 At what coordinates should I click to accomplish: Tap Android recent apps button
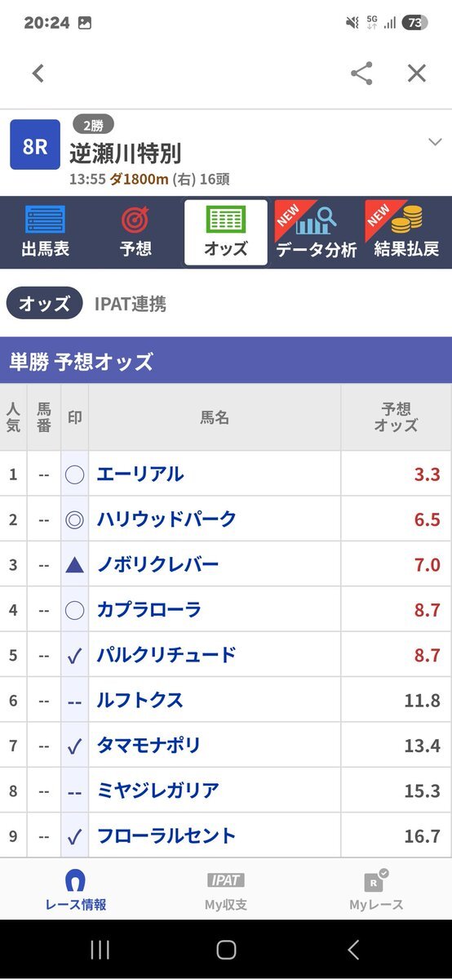click(100, 950)
